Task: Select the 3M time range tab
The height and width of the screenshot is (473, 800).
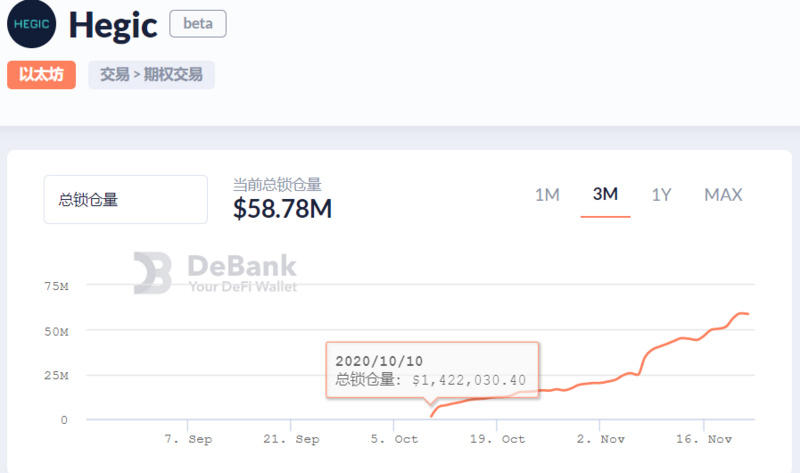Action: click(605, 195)
